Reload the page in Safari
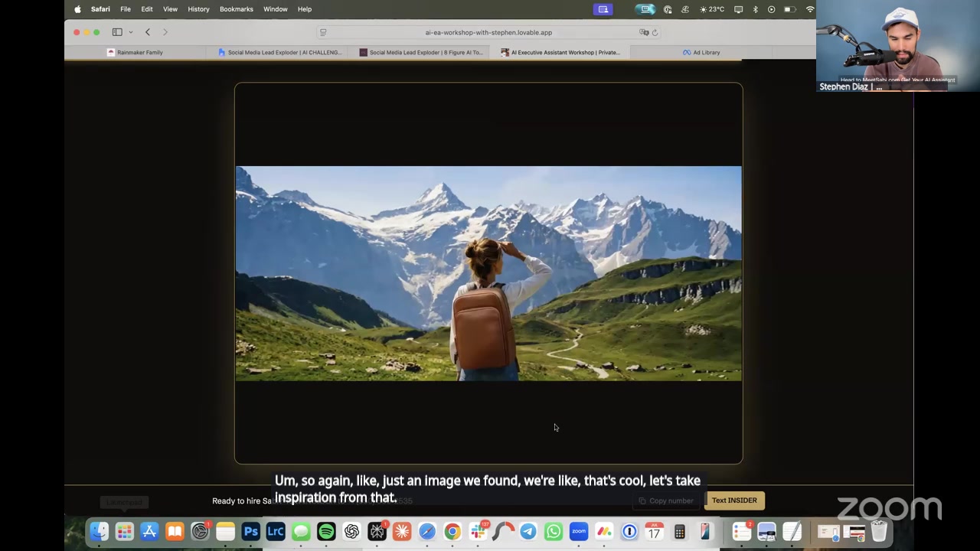This screenshot has width=980, height=551. (x=655, y=32)
